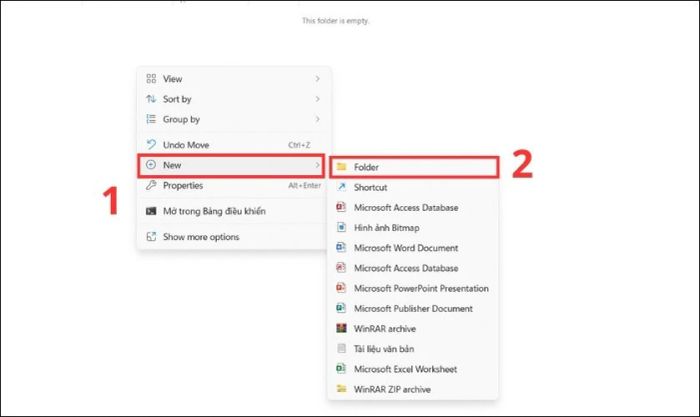
Task: Open the New submenu entry
Action: 231,165
